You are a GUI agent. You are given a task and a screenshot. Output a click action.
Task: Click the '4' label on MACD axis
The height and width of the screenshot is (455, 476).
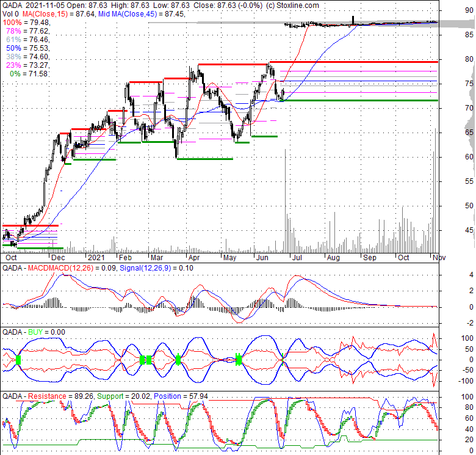(471, 275)
